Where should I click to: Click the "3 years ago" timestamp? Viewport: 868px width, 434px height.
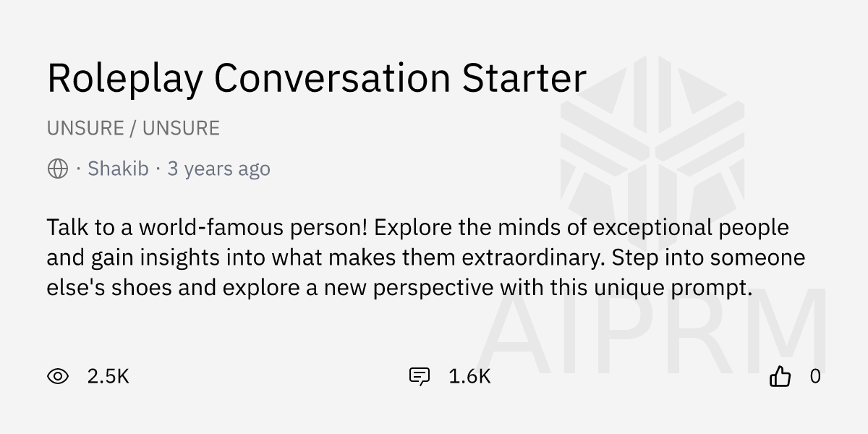[218, 169]
